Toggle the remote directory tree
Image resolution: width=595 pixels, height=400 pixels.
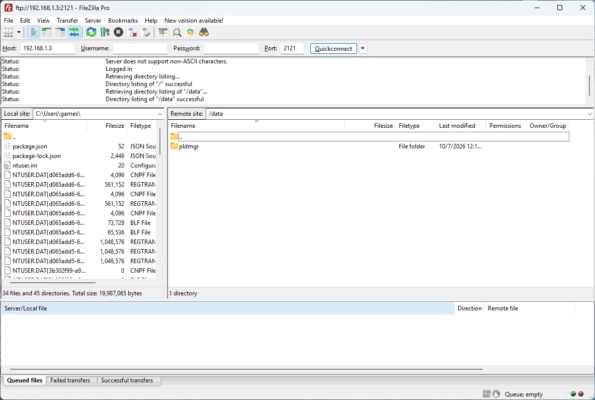(60, 32)
